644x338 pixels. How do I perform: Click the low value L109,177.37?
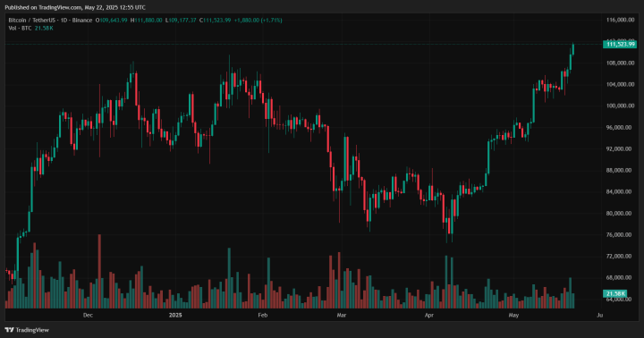pos(181,21)
